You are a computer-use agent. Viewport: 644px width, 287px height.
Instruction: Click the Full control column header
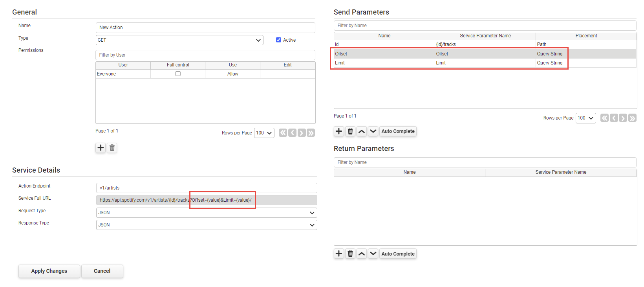click(x=178, y=65)
